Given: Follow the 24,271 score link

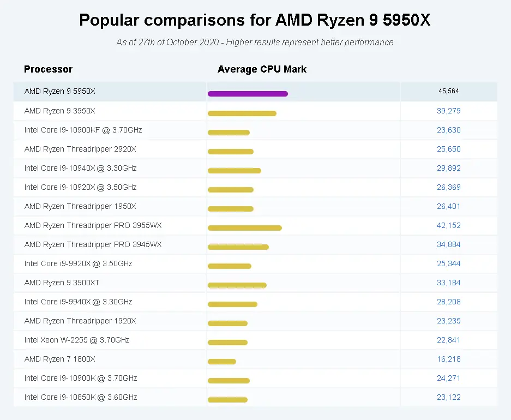Looking at the screenshot, I should tap(448, 378).
